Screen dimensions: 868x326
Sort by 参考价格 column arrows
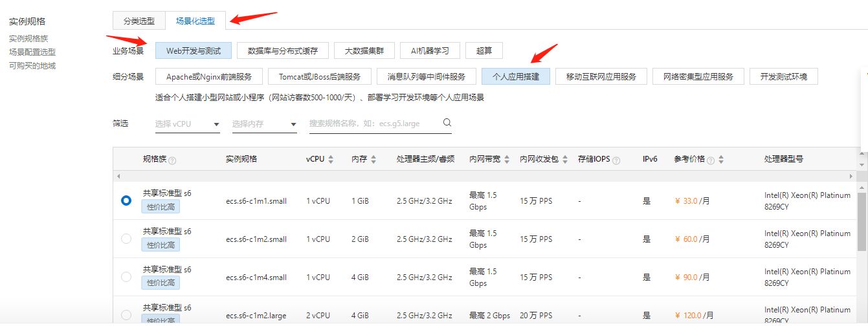coord(721,159)
